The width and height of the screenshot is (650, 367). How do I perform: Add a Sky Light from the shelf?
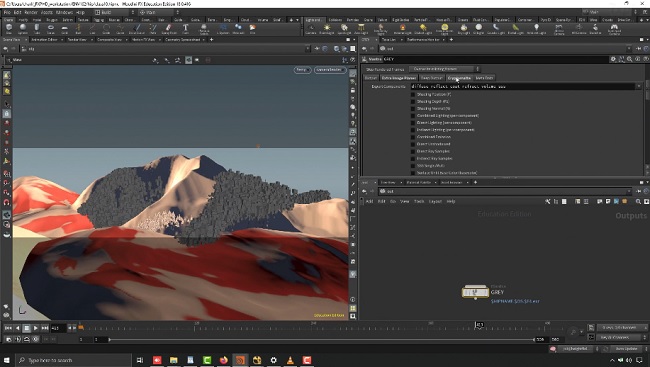(x=464, y=29)
